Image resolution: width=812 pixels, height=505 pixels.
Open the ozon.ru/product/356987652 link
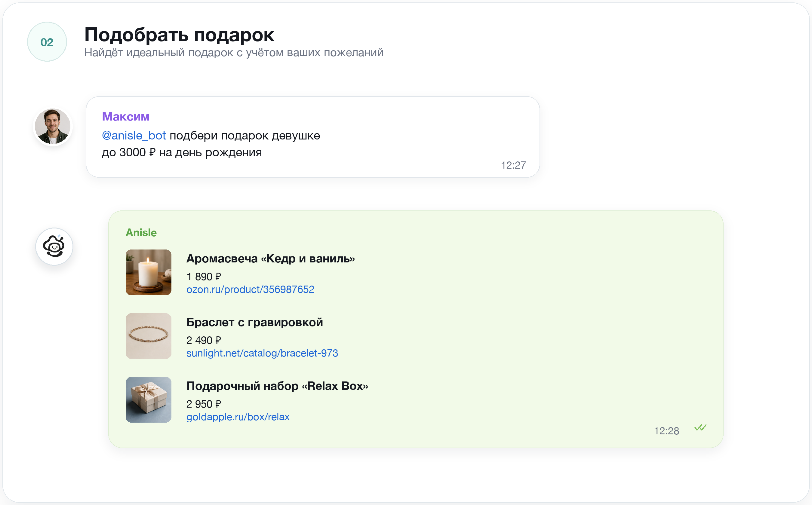(250, 289)
